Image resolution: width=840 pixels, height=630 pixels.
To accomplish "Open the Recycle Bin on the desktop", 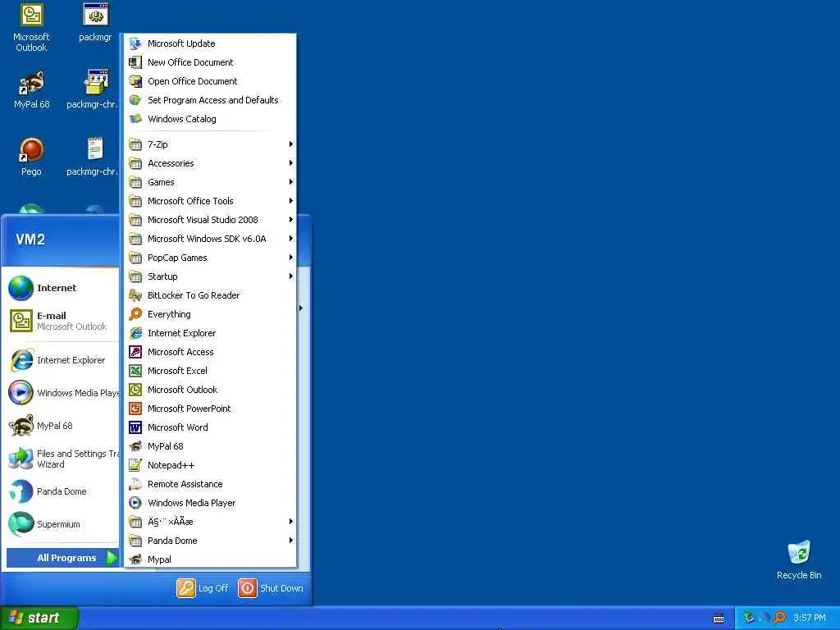I will [799, 559].
